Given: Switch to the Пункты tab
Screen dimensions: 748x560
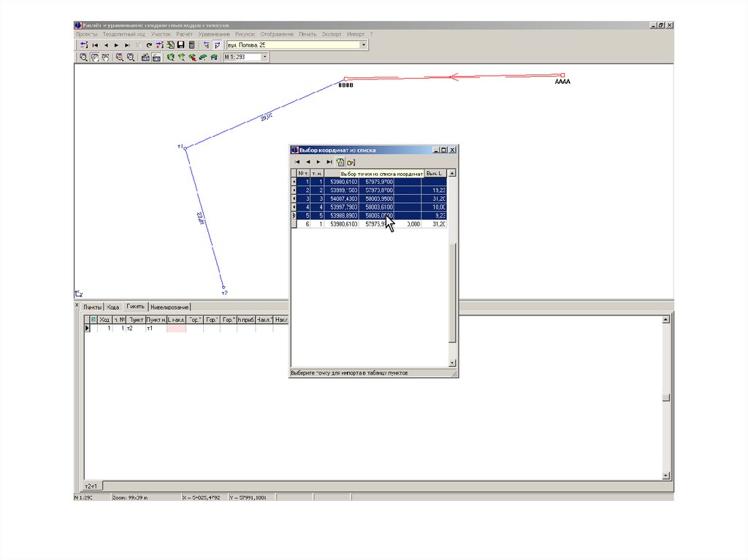Looking at the screenshot, I should pyautogui.click(x=92, y=307).
